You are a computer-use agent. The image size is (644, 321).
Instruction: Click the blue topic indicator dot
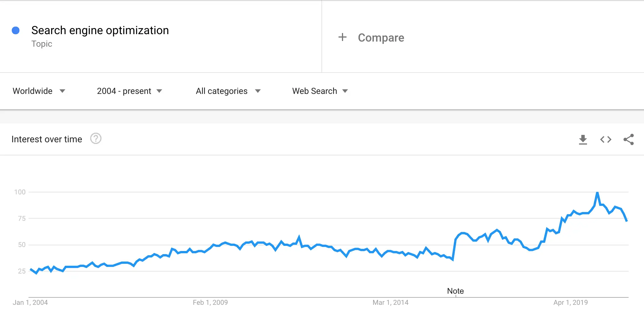tap(16, 30)
